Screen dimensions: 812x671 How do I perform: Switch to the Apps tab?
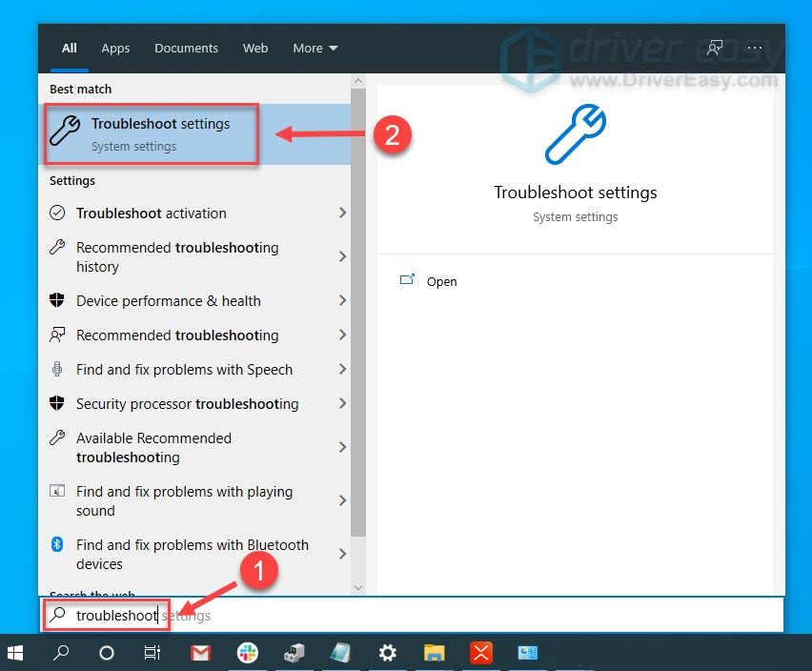coord(115,48)
